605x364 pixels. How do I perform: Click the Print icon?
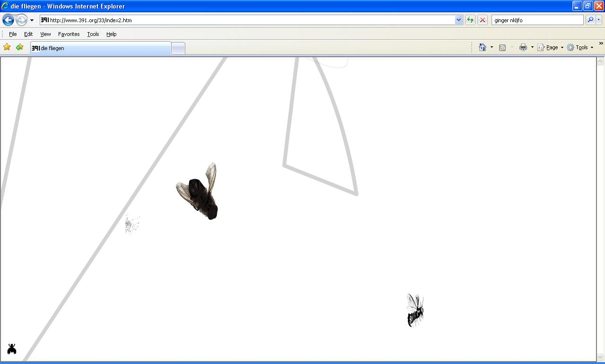coord(523,47)
